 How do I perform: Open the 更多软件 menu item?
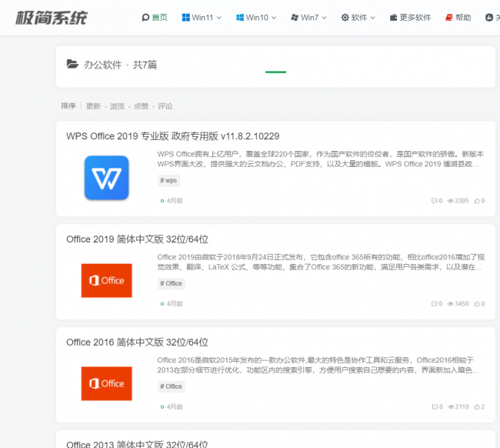(x=415, y=18)
